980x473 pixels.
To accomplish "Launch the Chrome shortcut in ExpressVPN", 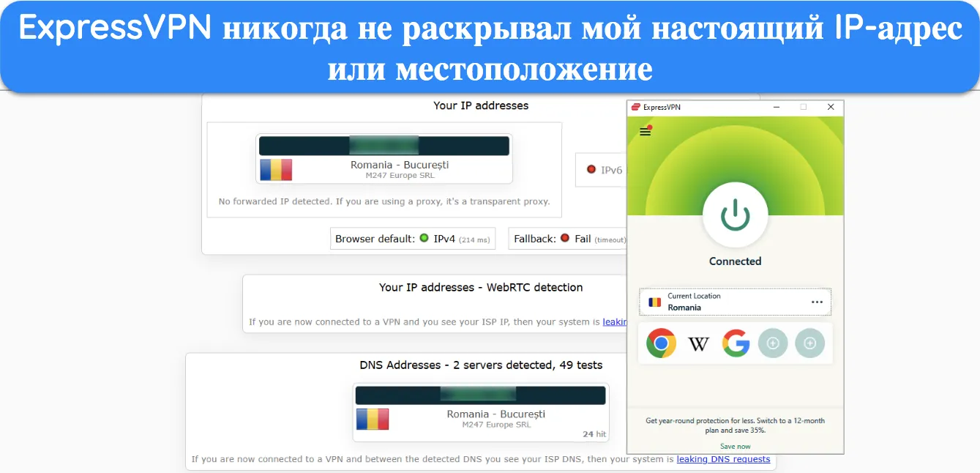I will tap(661, 343).
